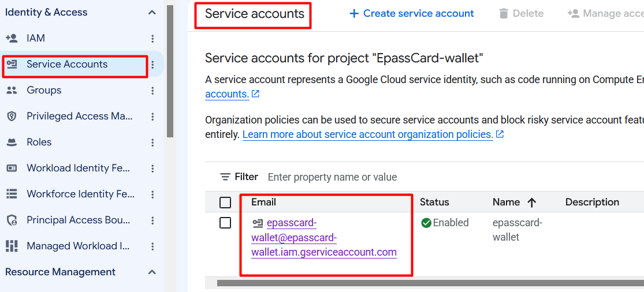
Task: Click the Privileged Access shield icon
Action: click(x=12, y=117)
